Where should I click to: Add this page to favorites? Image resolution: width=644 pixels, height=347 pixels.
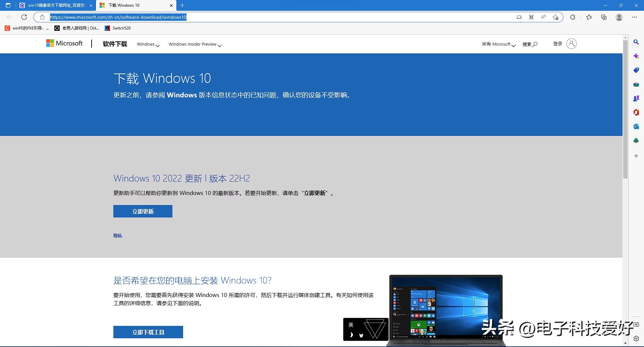(x=556, y=17)
